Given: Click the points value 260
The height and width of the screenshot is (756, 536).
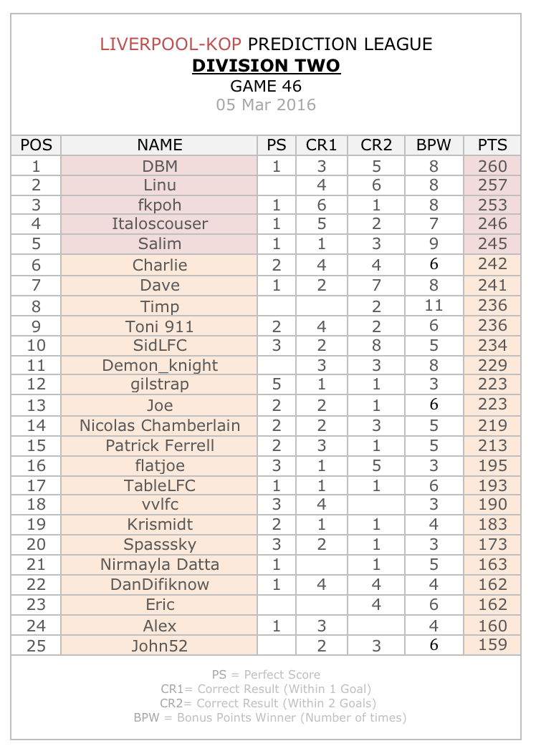Looking at the screenshot, I should (x=492, y=166).
